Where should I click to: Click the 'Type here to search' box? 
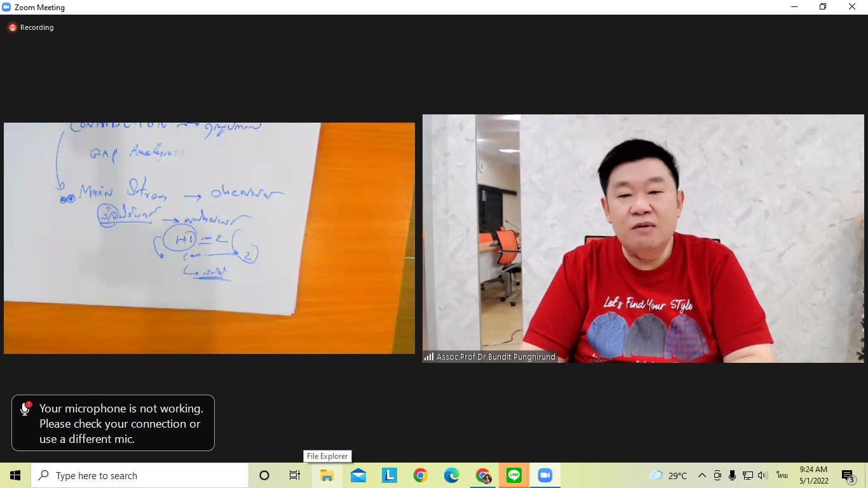(140, 475)
